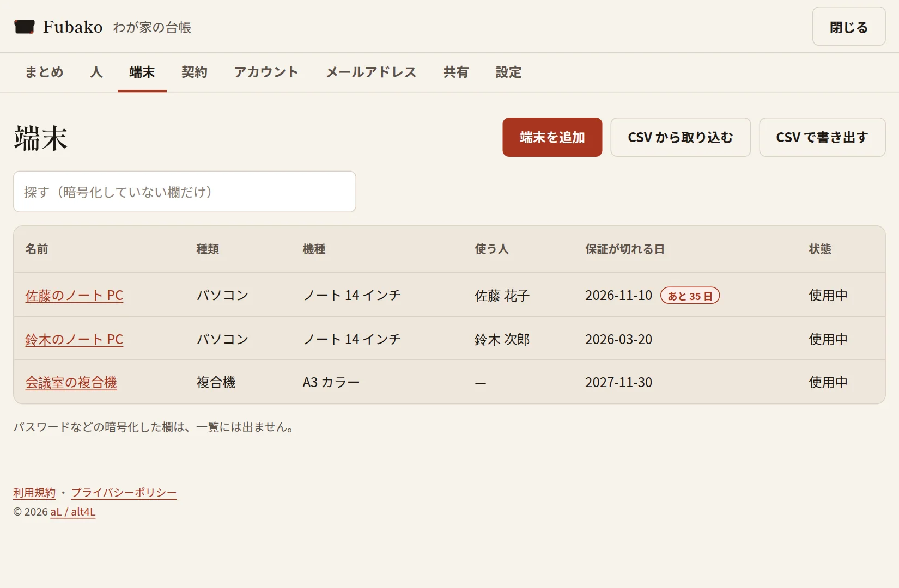Open the アカウント tab

pyautogui.click(x=266, y=72)
